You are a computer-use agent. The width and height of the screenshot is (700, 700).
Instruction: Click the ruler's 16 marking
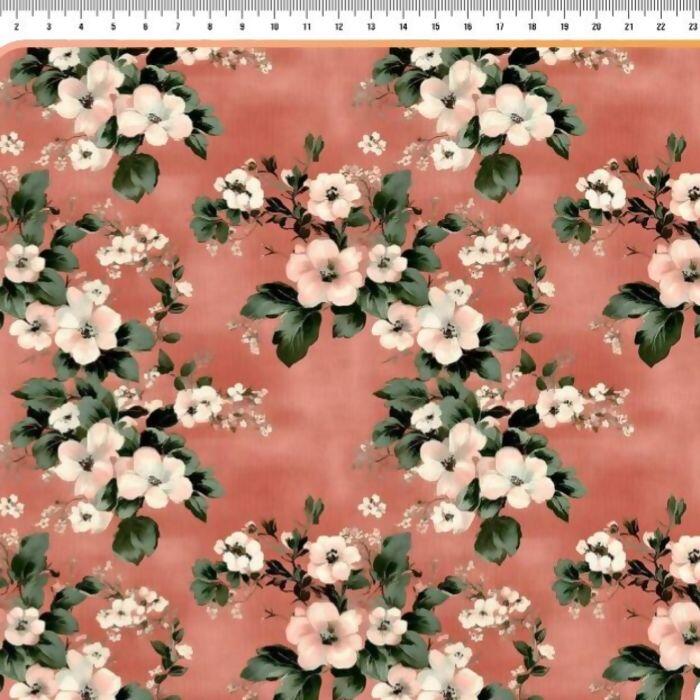[x=467, y=27]
